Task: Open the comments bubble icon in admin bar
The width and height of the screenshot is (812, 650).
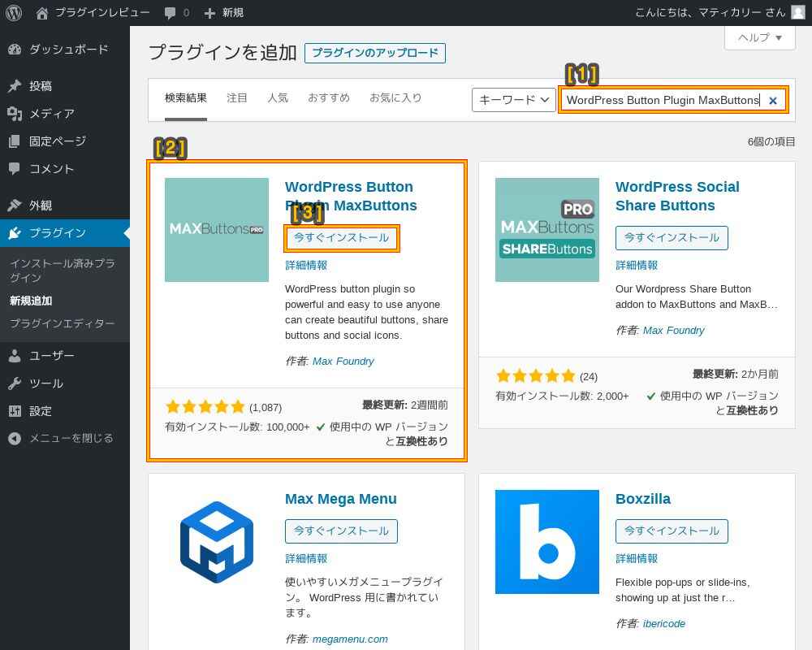Action: 170,13
